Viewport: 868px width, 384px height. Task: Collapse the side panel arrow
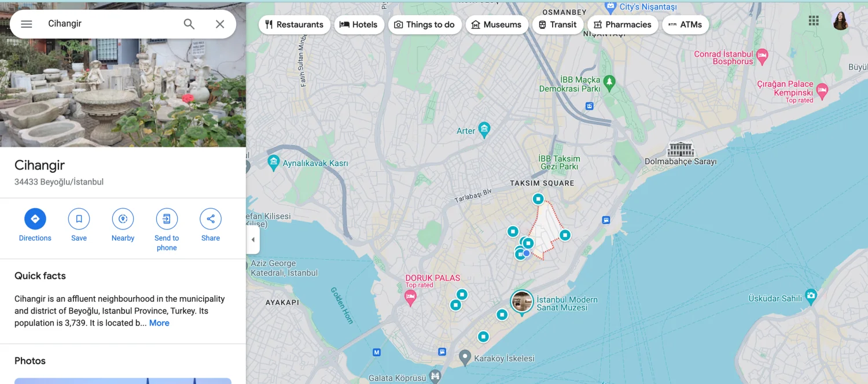pos(253,239)
